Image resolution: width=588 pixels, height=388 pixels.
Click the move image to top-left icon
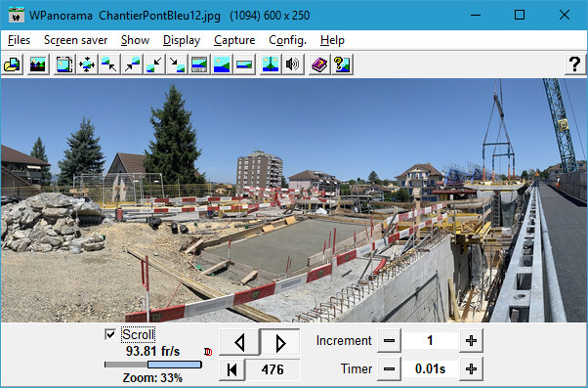[109, 65]
